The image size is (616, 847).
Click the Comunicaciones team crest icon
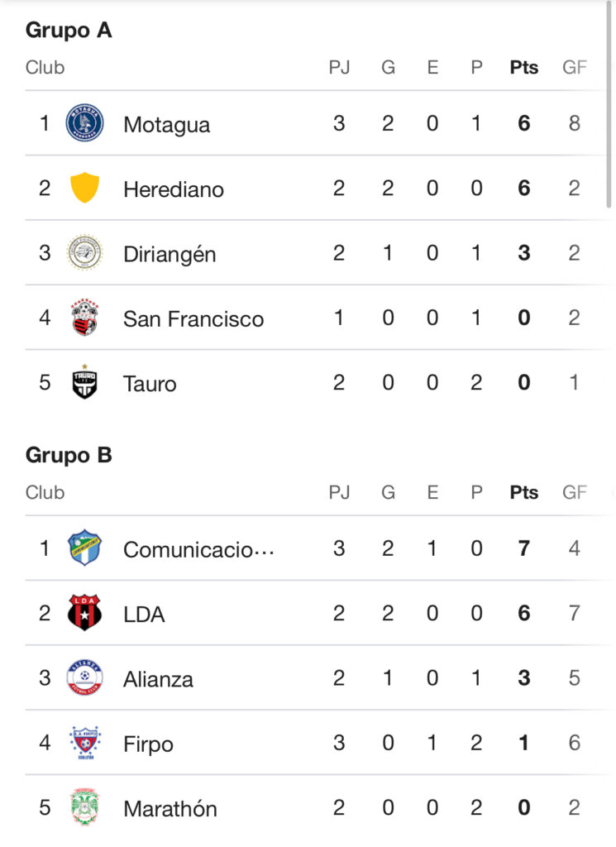pos(84,548)
